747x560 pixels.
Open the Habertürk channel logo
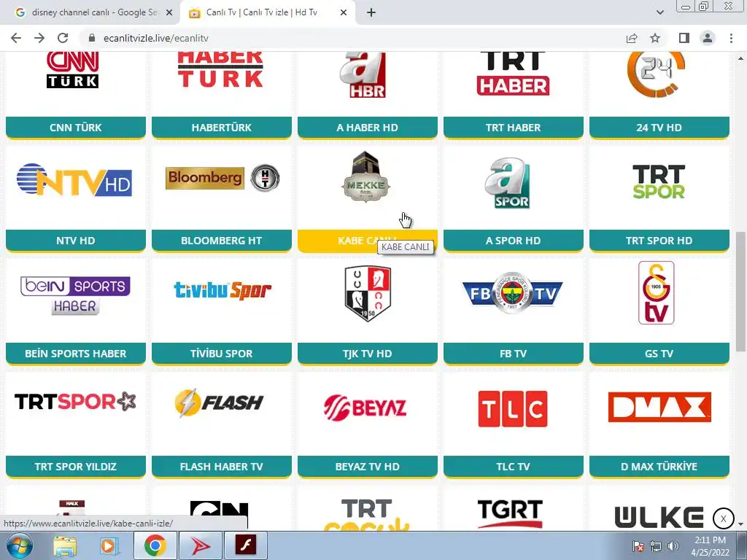point(220,70)
